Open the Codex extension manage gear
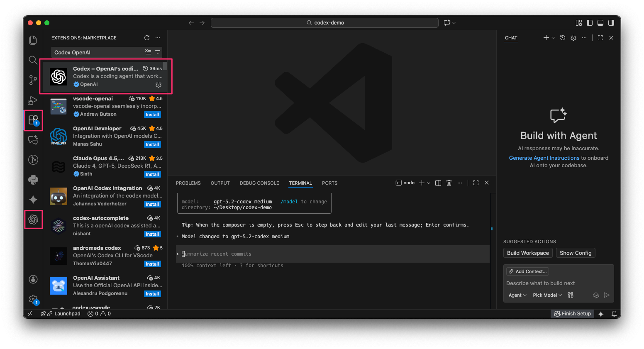The image size is (644, 349). (x=159, y=85)
